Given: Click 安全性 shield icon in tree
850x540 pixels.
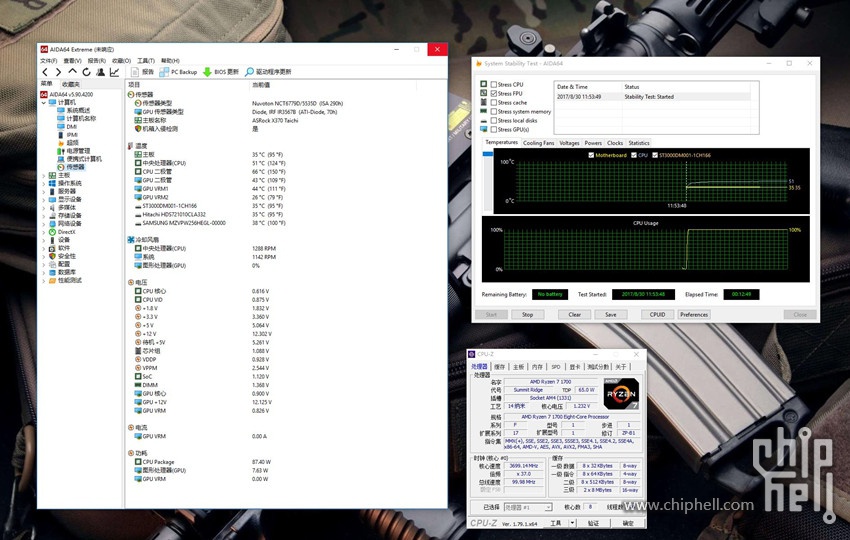Looking at the screenshot, I should [53, 256].
